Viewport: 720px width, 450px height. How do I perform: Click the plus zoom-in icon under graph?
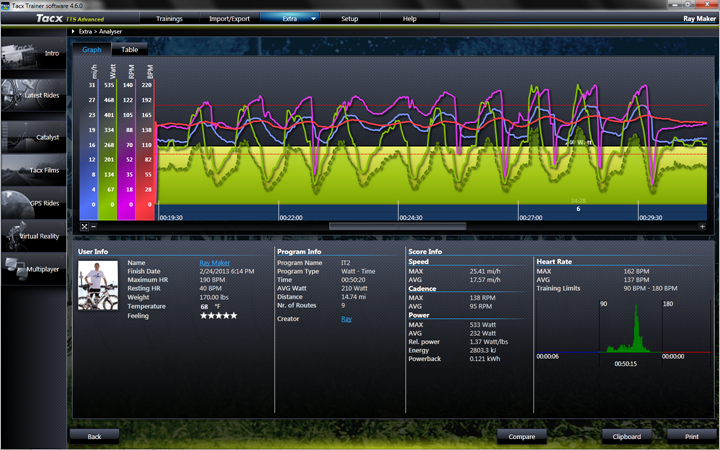[702, 226]
